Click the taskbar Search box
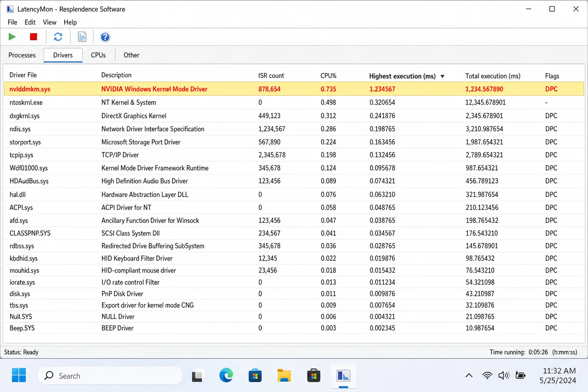The width and height of the screenshot is (588, 392). pos(110,376)
